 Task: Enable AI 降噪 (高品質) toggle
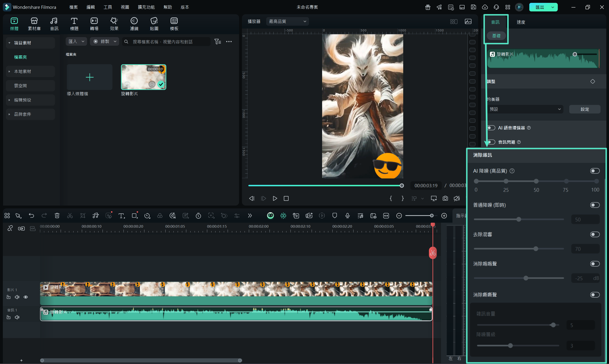click(594, 171)
